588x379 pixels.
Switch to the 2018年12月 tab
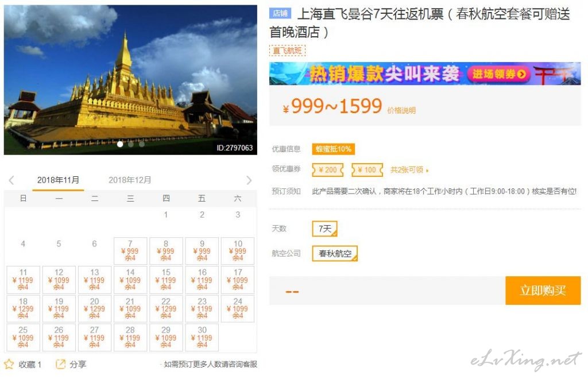coord(130,180)
